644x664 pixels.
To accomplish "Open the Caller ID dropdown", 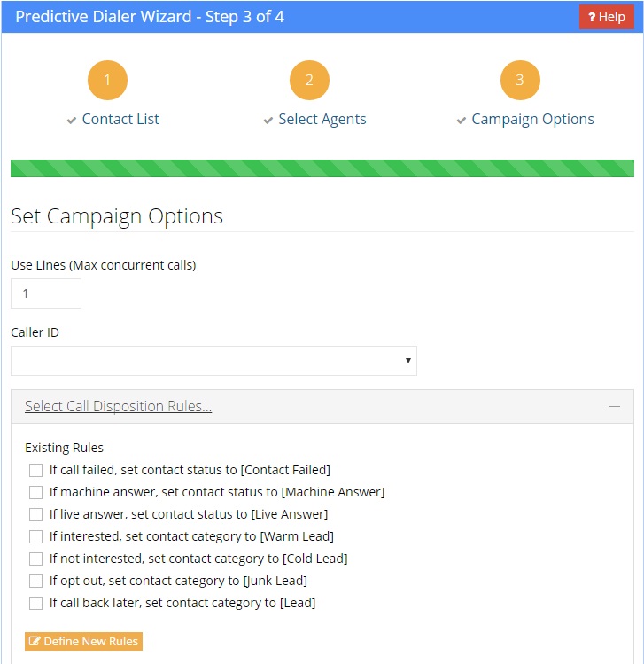I will 213,361.
